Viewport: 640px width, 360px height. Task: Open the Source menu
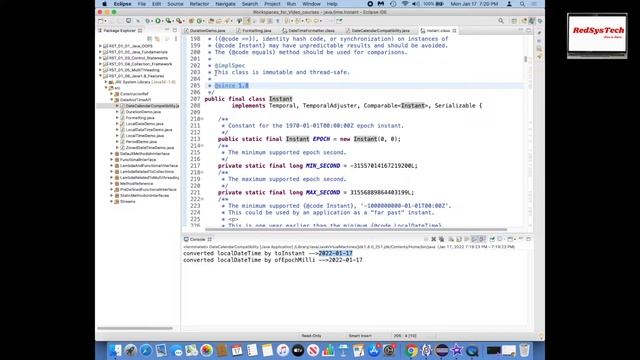pos(175,4)
